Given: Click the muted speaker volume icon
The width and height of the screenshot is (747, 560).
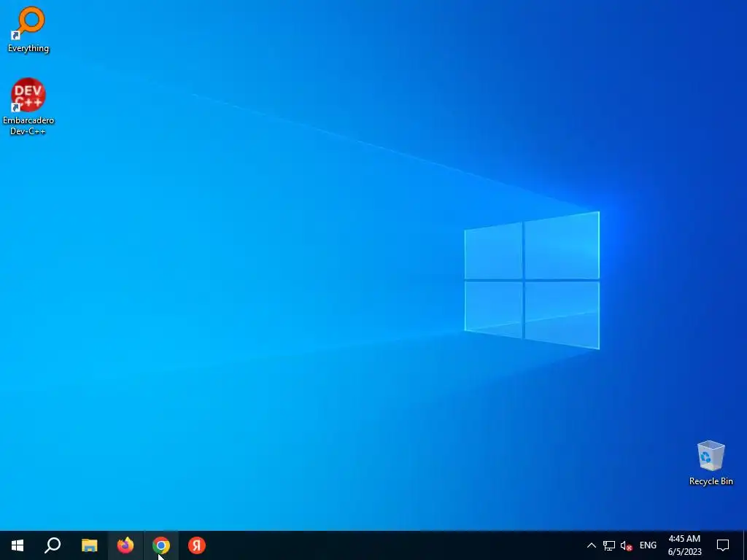Looking at the screenshot, I should click(627, 545).
